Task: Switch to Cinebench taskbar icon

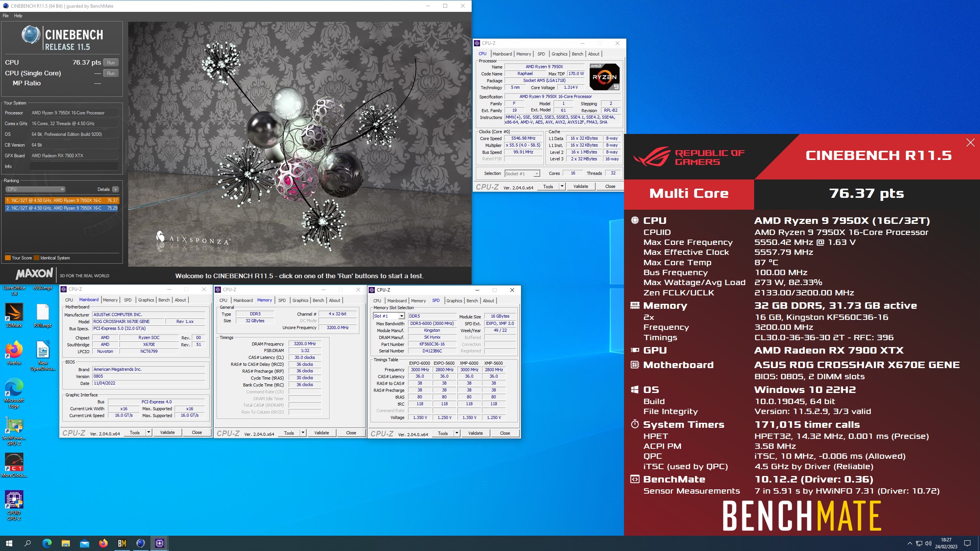Action: (x=140, y=543)
